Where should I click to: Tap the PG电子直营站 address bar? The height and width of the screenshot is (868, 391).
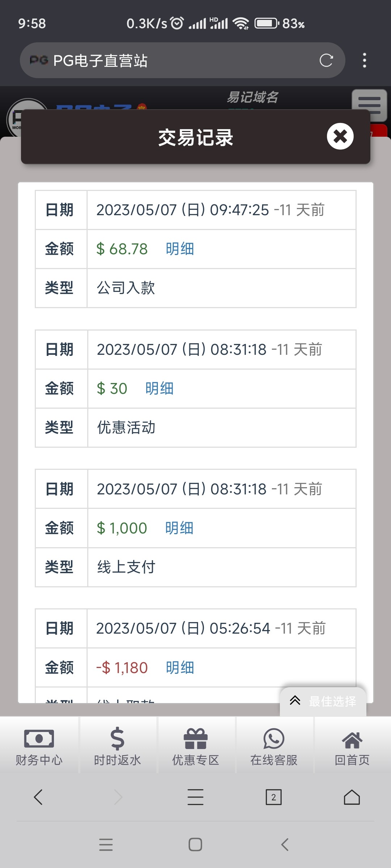(174, 60)
